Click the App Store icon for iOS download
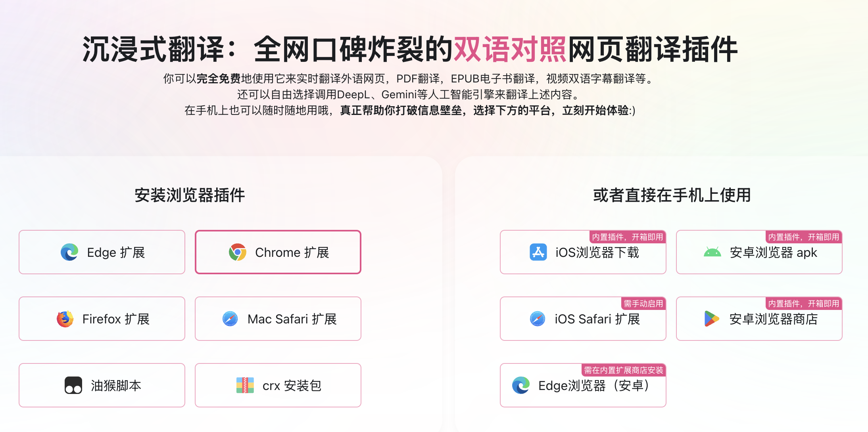This screenshot has height=432, width=868. pos(538,252)
